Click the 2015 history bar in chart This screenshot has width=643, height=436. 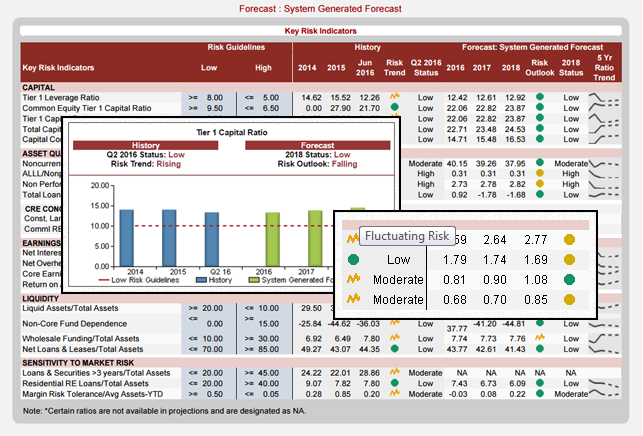pos(169,238)
